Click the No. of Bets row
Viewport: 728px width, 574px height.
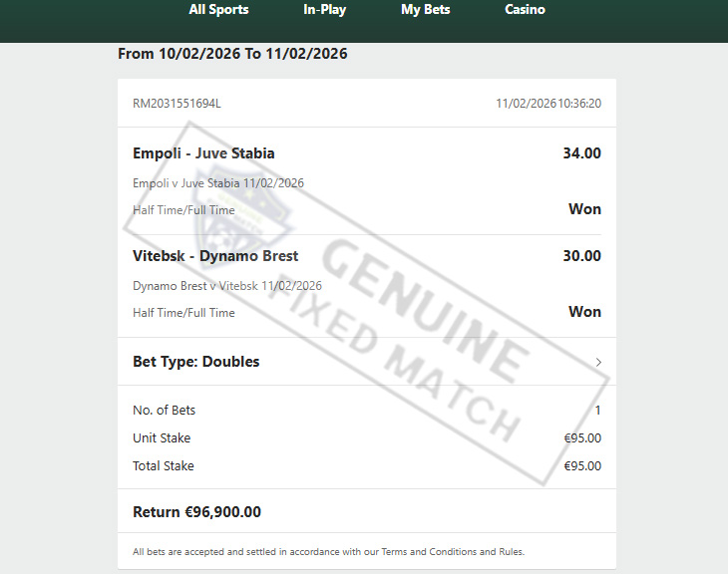tap(367, 411)
